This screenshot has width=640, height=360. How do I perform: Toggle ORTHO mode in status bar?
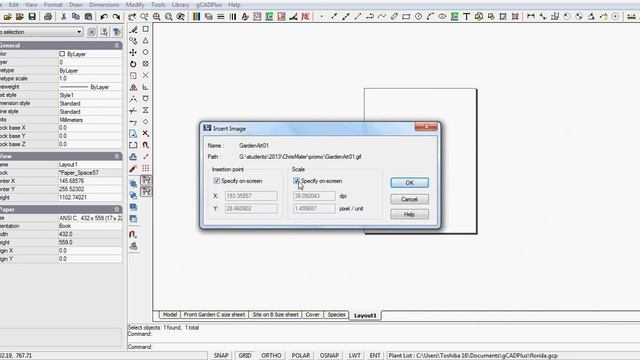271,356
